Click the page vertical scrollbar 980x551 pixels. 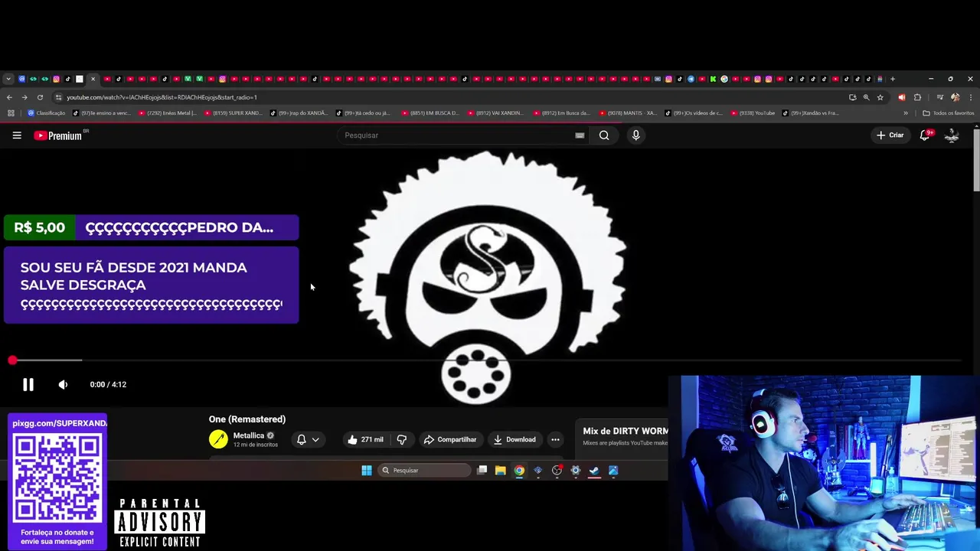click(x=976, y=161)
